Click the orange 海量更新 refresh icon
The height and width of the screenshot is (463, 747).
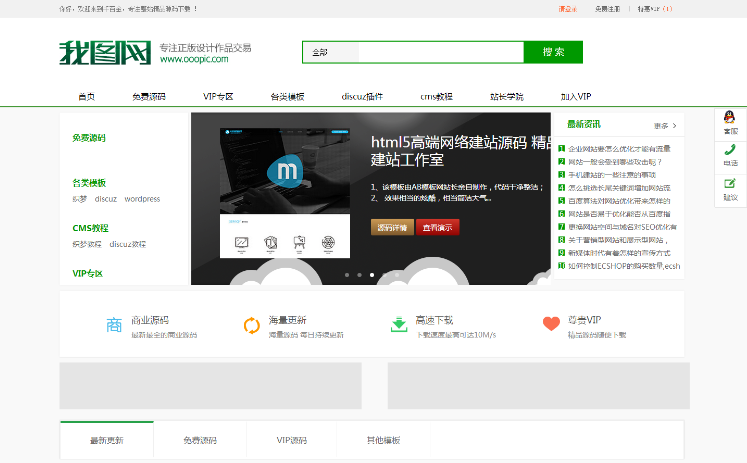pos(251,324)
